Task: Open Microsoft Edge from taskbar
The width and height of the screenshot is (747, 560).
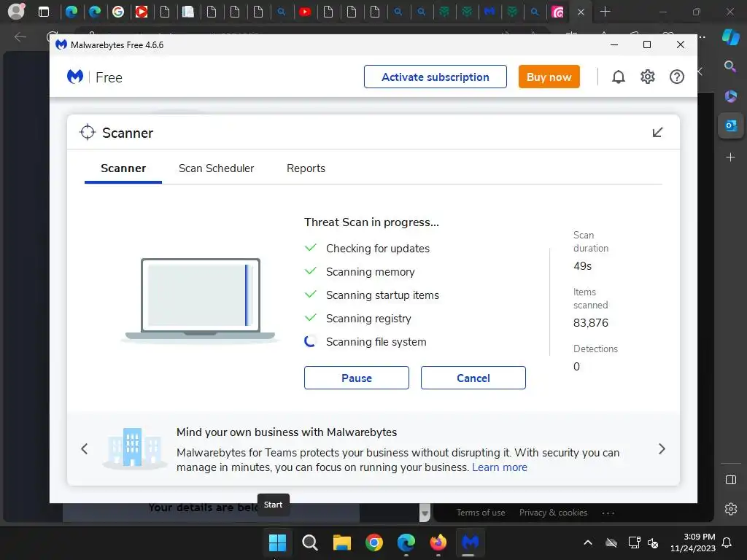Action: point(406,542)
